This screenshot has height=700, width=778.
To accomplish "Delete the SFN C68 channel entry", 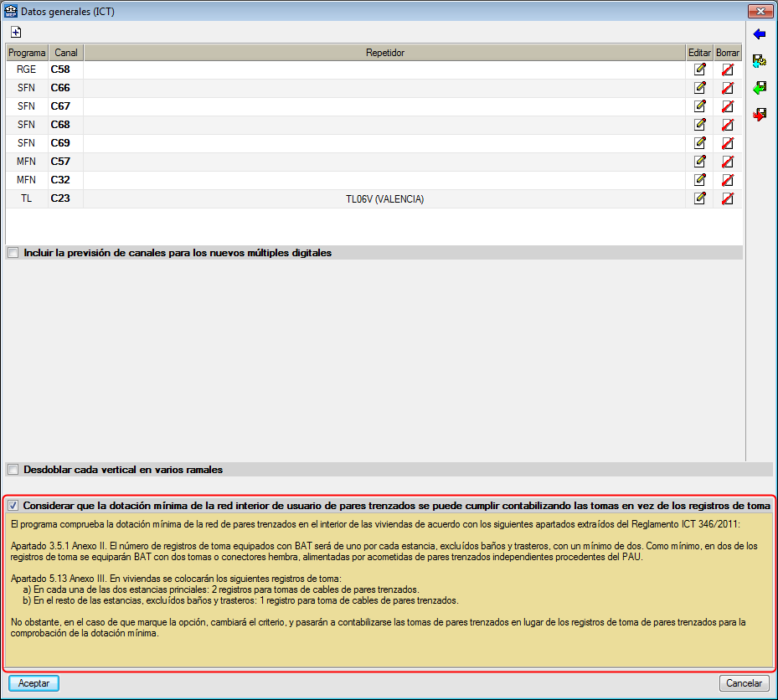I will point(728,125).
